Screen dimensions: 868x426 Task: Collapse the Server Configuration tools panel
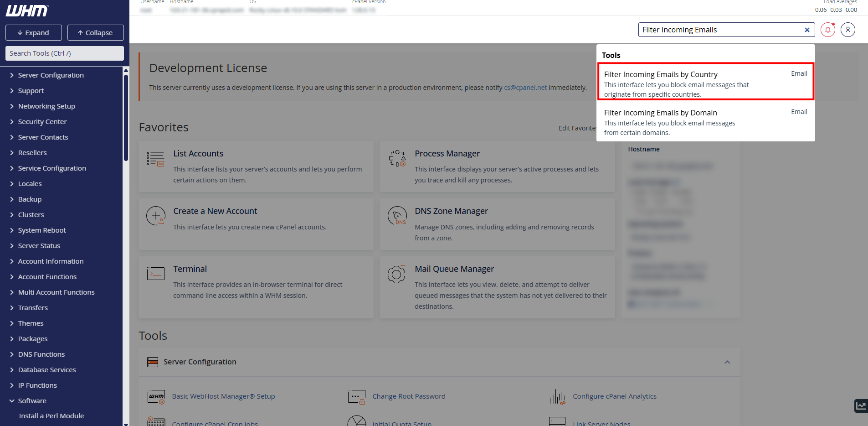(x=727, y=362)
